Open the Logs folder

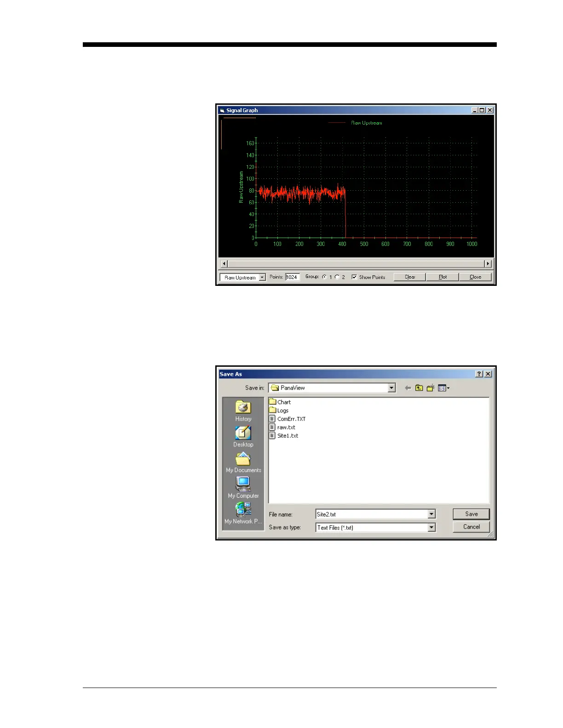(x=279, y=410)
